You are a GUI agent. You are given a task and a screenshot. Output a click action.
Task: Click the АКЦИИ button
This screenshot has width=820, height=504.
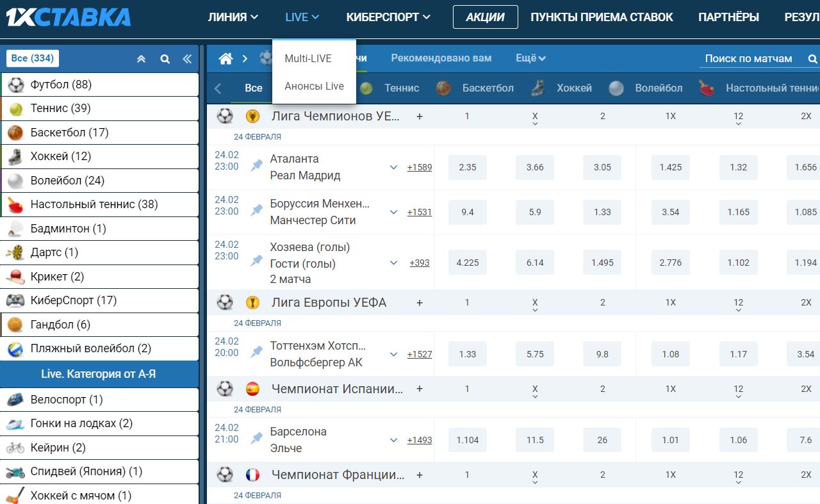pos(486,17)
